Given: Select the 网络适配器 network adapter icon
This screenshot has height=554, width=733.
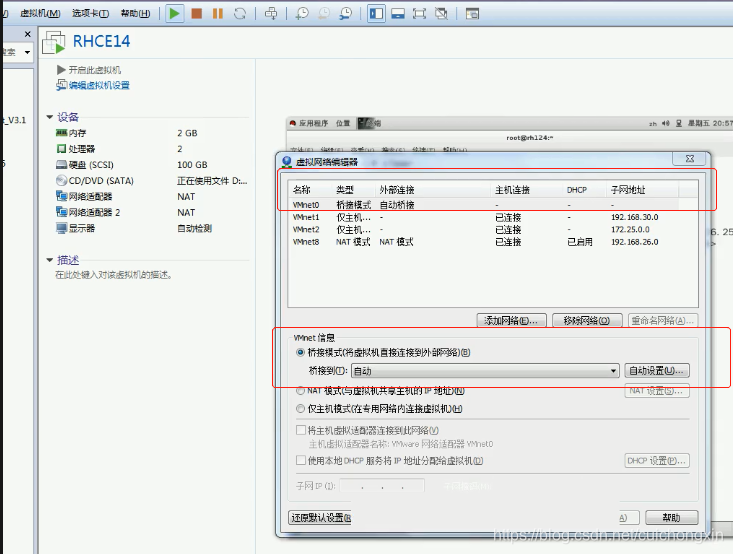Looking at the screenshot, I should coord(61,196).
